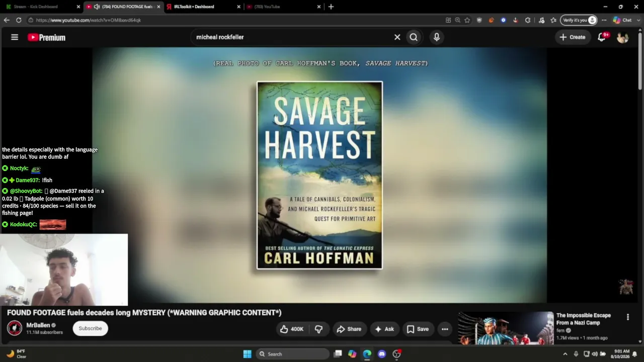Open the apps grid icon in address bar
The image size is (644, 362).
[x=448, y=20]
